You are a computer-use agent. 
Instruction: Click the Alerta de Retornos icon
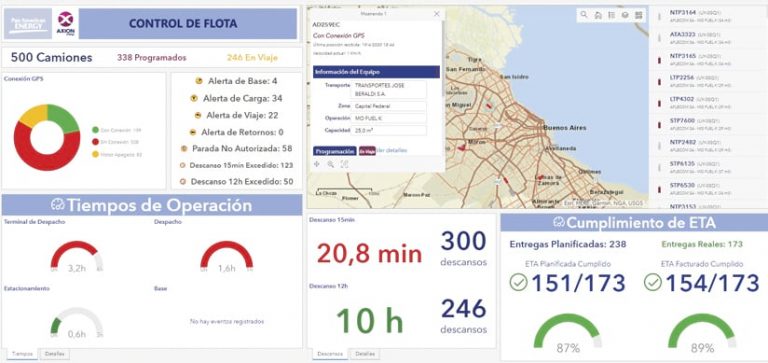point(192,132)
